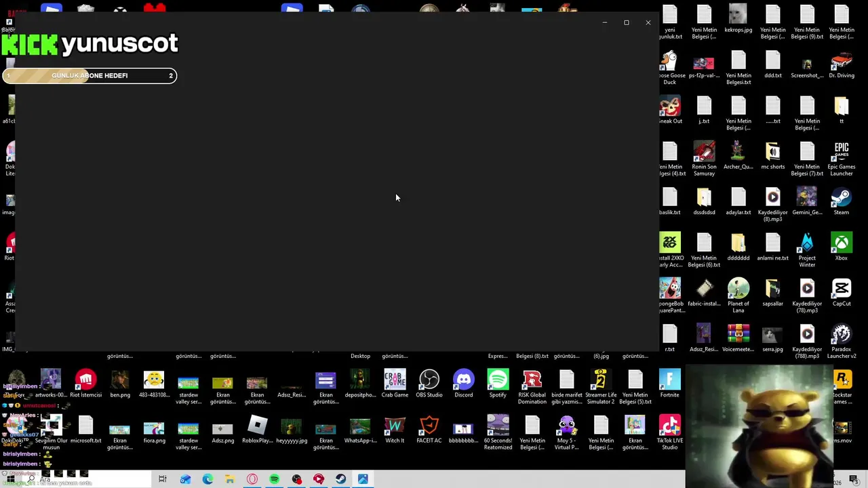Open the Xbox desktop shortcut
This screenshot has height=488, width=868.
click(841, 247)
